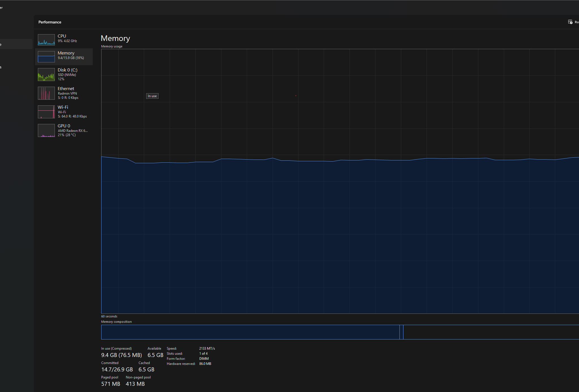Click the AMD Radeon RX GPU name
Image resolution: width=579 pixels, height=392 pixels.
pos(73,131)
